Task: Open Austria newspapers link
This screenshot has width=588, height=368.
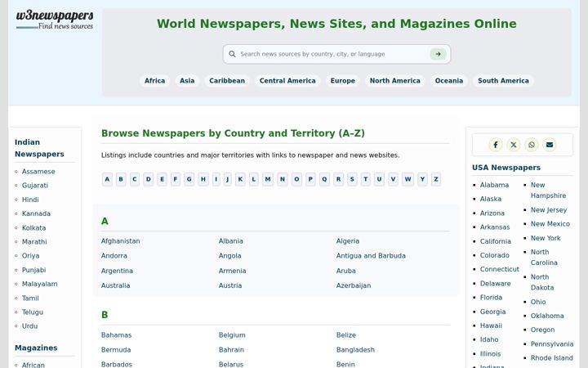Action: coord(230,285)
